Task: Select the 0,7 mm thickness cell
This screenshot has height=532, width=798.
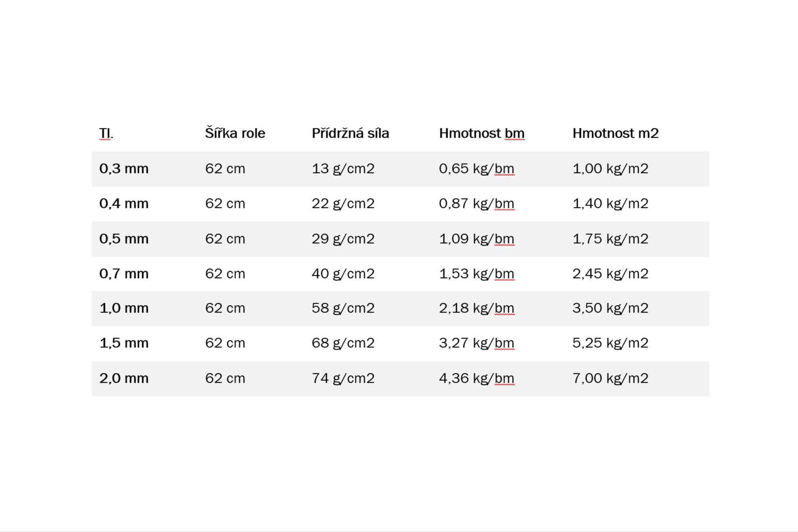Action: 124,274
